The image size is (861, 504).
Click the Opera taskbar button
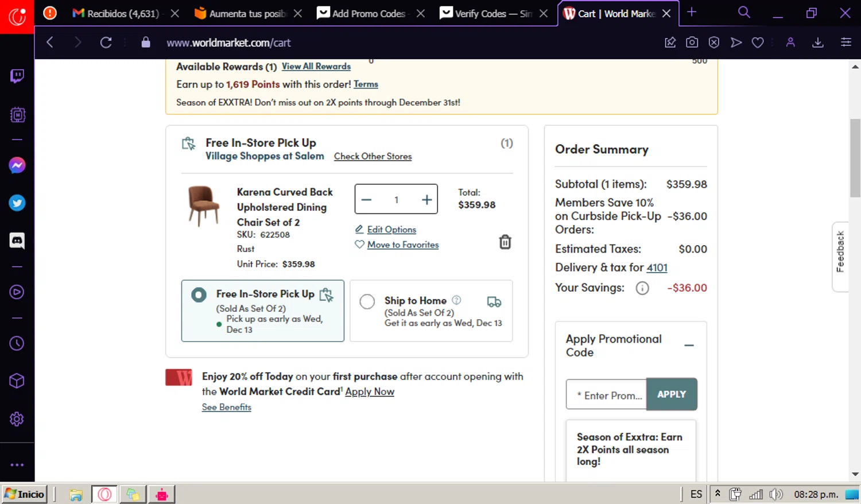pyautogui.click(x=104, y=494)
